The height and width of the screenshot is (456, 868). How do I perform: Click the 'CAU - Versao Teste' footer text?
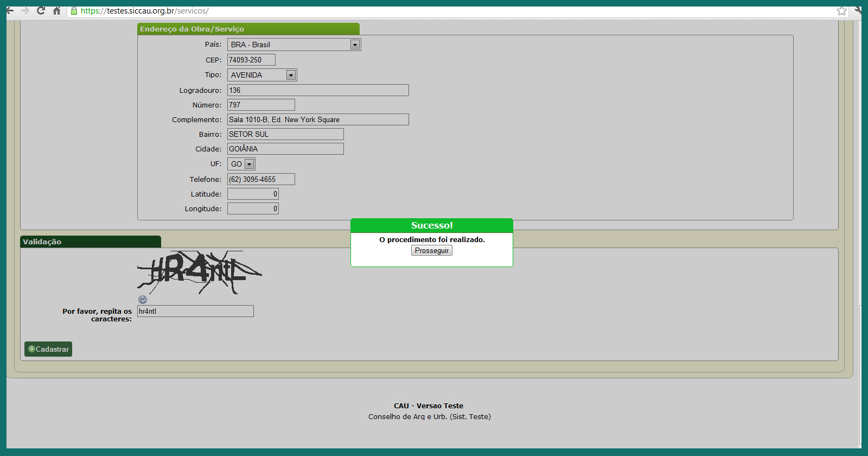click(x=429, y=406)
